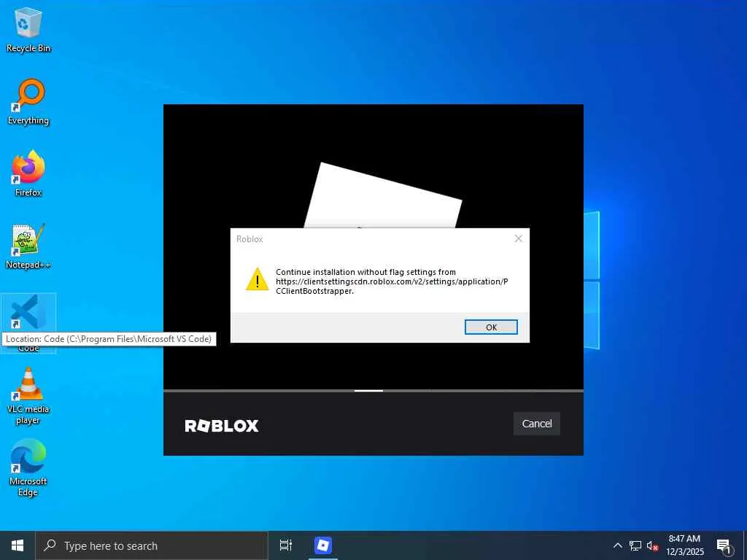Select the Everything search desktop icon
This screenshot has height=560, width=747.
28,101
